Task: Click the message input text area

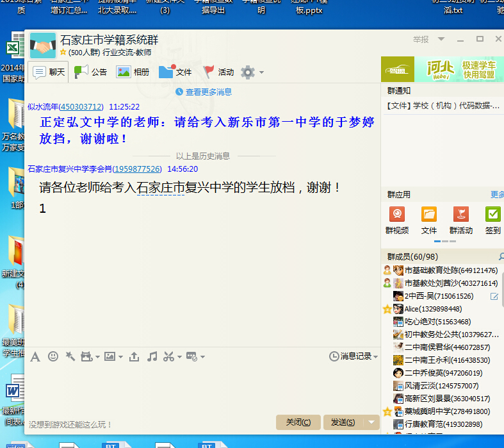Action: click(x=202, y=388)
